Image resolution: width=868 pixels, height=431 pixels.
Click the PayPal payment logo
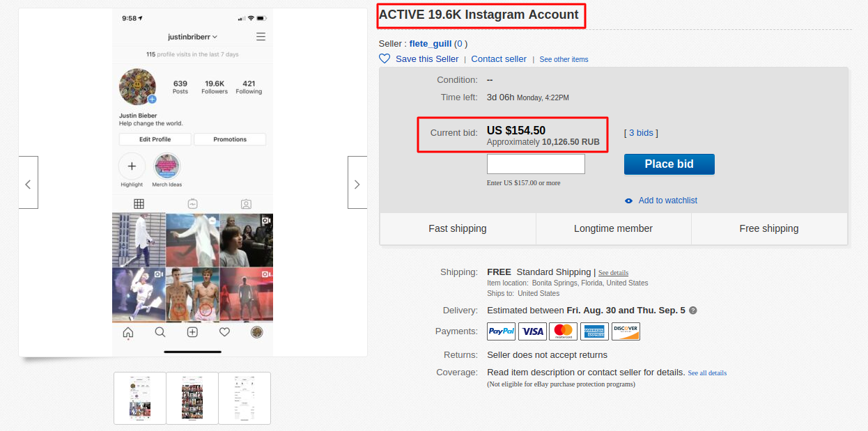pos(502,331)
